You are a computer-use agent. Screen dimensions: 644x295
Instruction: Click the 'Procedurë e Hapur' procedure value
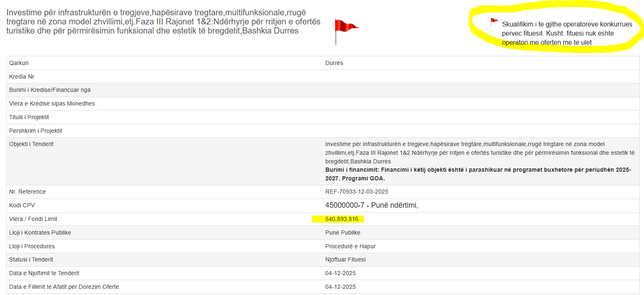coord(350,246)
